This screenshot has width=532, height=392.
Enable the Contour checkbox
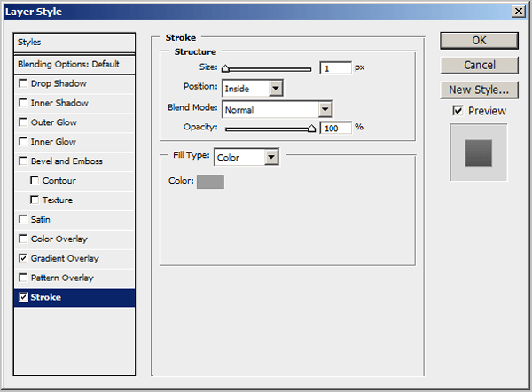click(35, 180)
